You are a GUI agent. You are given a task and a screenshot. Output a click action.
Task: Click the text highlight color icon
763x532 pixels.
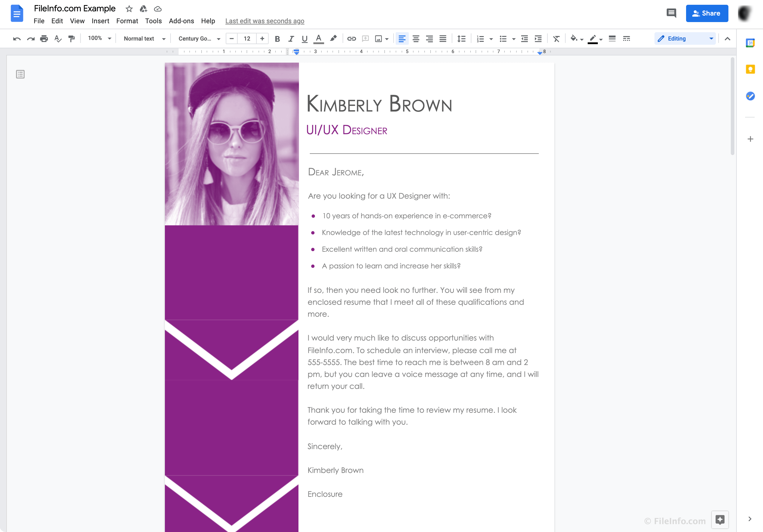pyautogui.click(x=333, y=39)
